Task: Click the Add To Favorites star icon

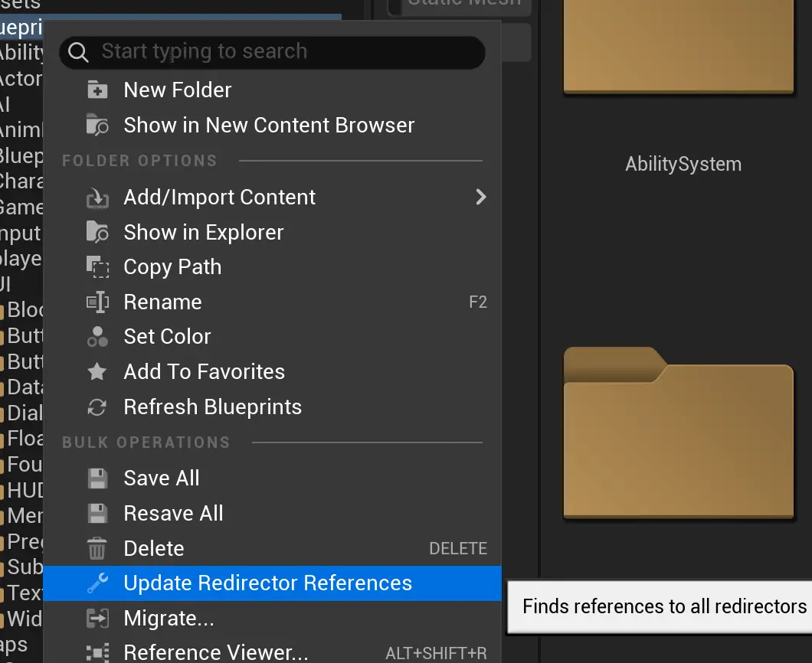Action: [x=97, y=372]
